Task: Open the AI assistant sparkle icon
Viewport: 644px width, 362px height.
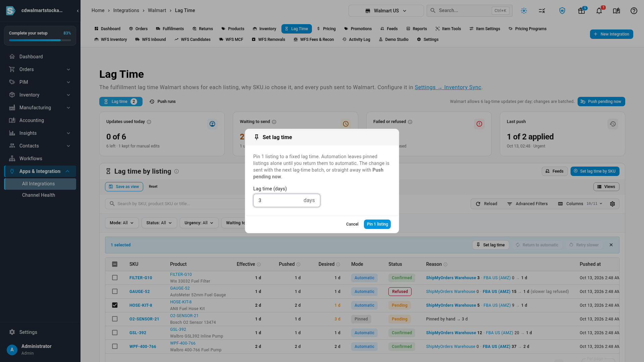Action: [x=524, y=11]
